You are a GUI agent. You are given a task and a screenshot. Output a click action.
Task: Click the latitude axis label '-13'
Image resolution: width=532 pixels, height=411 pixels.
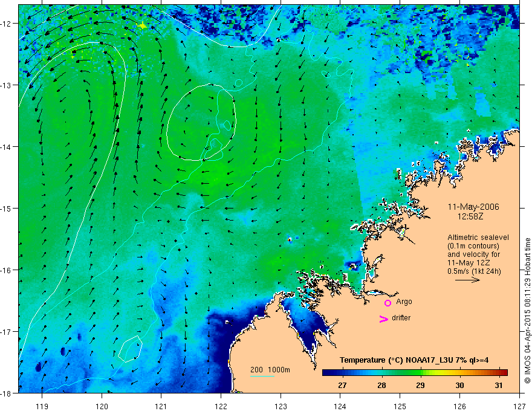tap(5, 85)
